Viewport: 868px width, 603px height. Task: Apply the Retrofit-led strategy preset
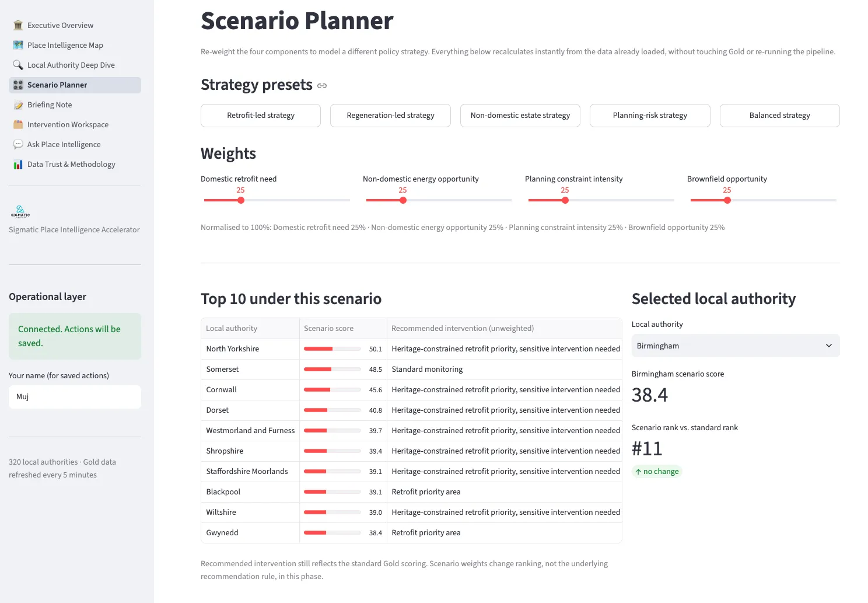261,116
